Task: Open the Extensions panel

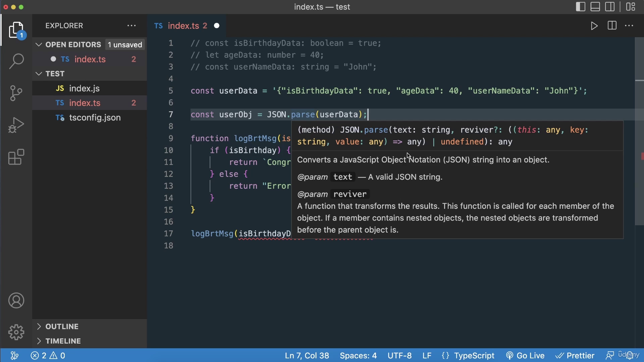Action: coord(16,157)
